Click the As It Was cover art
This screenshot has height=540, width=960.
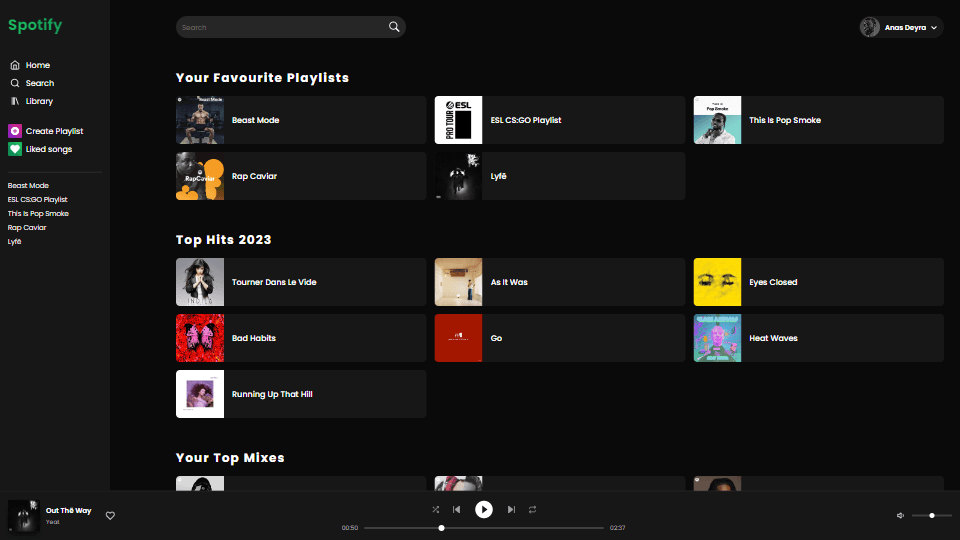459,282
